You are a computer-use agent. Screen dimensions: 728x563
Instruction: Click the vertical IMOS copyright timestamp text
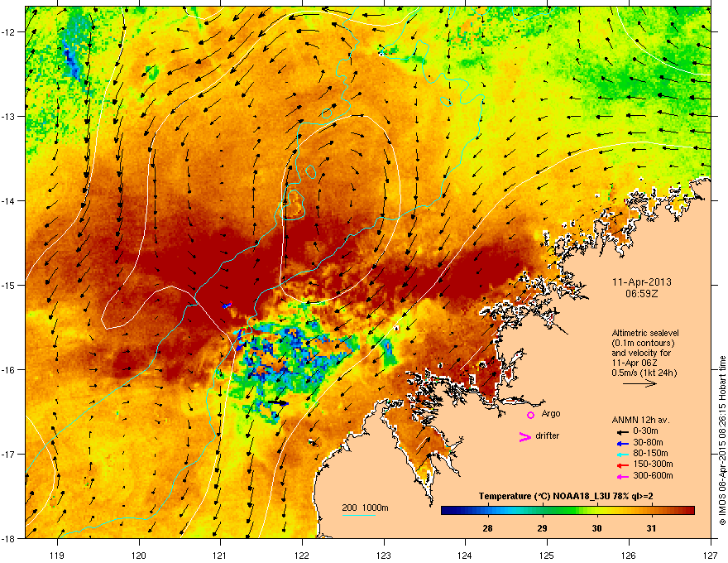[x=722, y=440]
